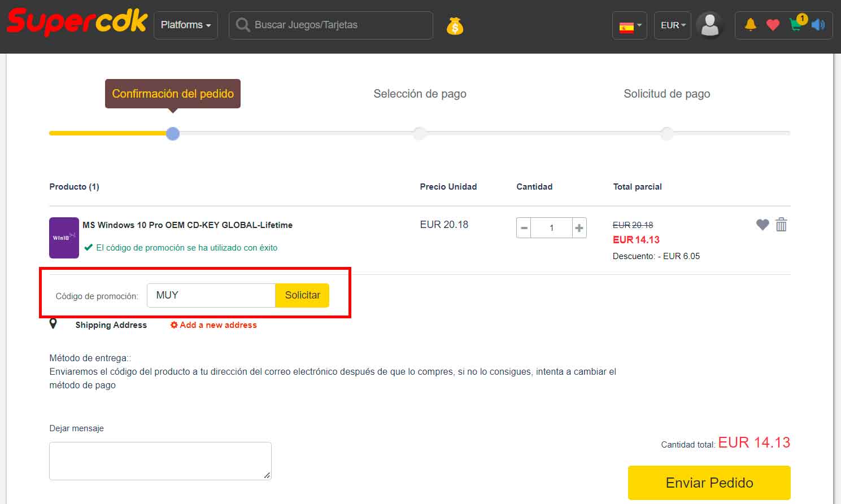The width and height of the screenshot is (841, 504).
Task: Decrease quantity with the minus button
Action: point(524,228)
